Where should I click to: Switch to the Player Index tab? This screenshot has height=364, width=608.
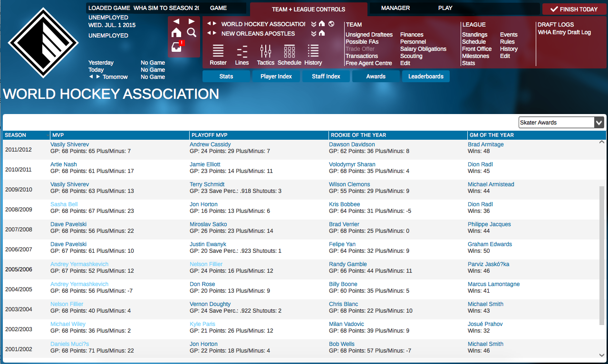(276, 77)
